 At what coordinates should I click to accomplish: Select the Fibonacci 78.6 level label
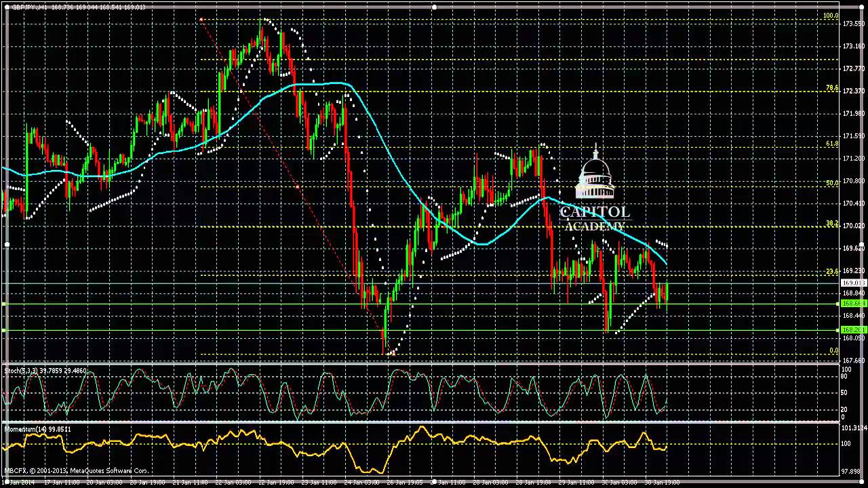click(x=831, y=88)
